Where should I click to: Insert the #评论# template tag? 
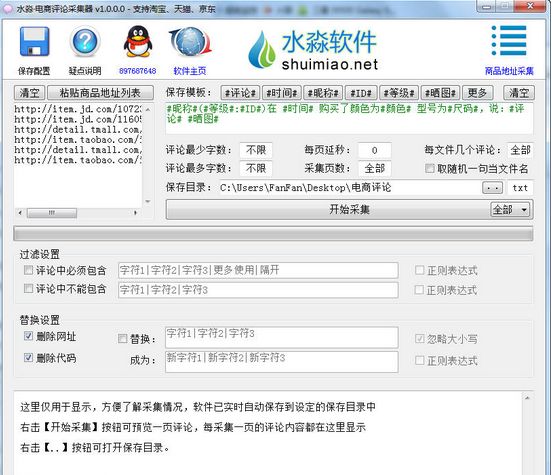pyautogui.click(x=240, y=93)
